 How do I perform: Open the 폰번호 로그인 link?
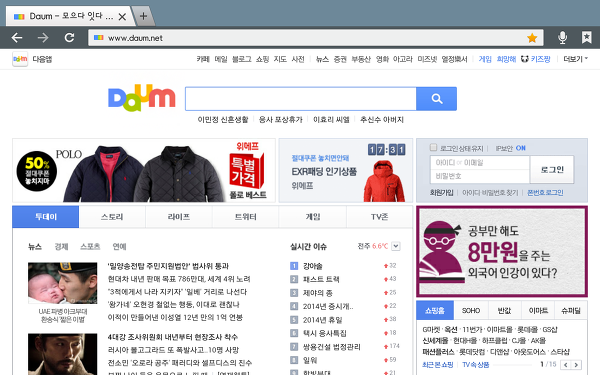(545, 192)
